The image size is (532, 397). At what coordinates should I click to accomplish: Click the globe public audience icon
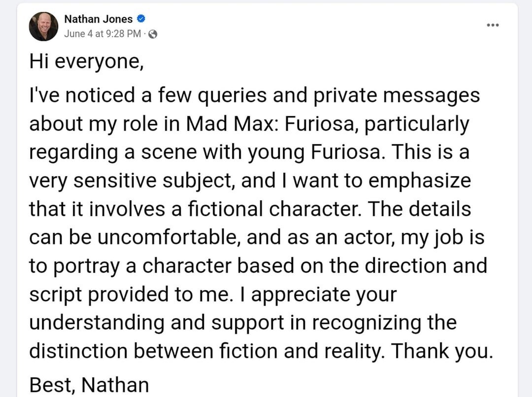click(x=153, y=34)
